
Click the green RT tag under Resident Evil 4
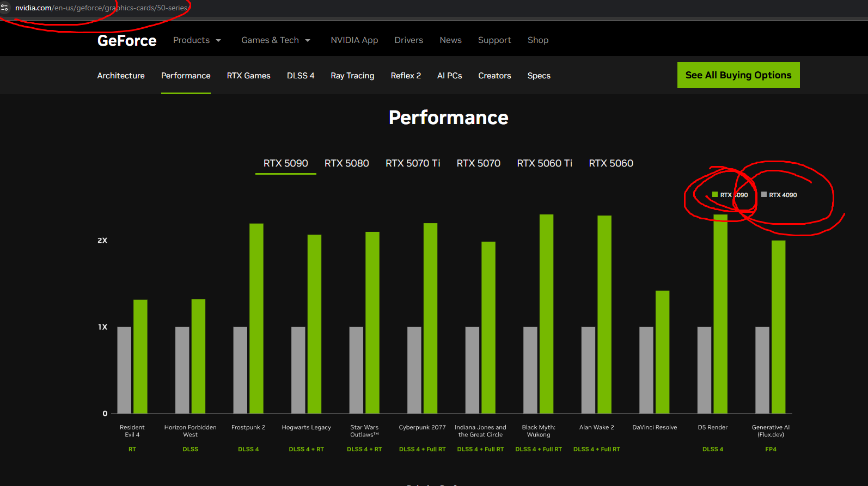(132, 449)
